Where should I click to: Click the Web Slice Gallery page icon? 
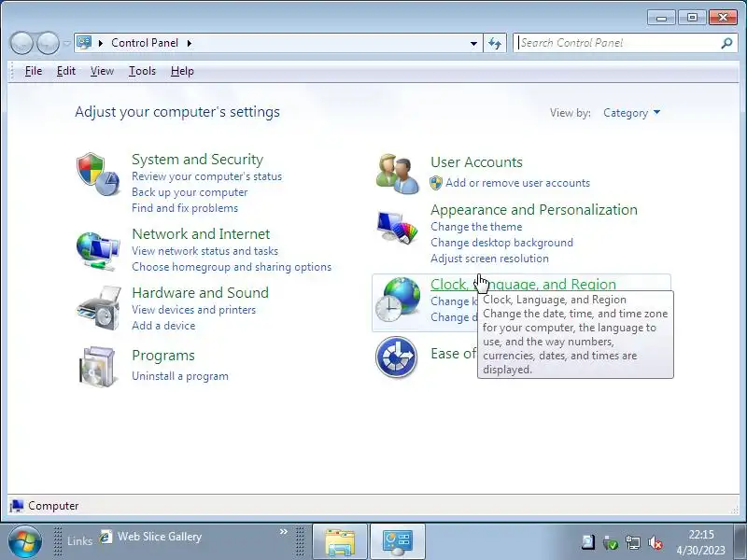106,537
